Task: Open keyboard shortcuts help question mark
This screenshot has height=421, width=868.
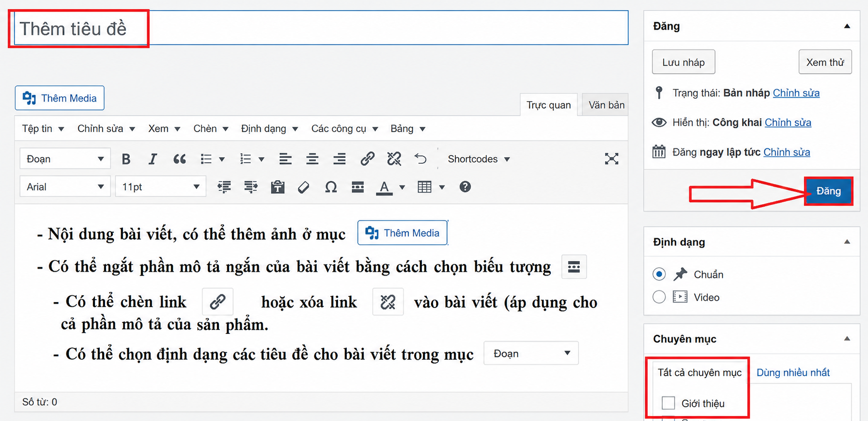Action: point(465,186)
